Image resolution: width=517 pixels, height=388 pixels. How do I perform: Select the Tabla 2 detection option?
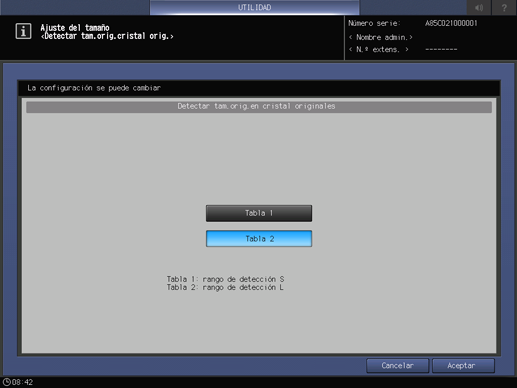pos(259,239)
